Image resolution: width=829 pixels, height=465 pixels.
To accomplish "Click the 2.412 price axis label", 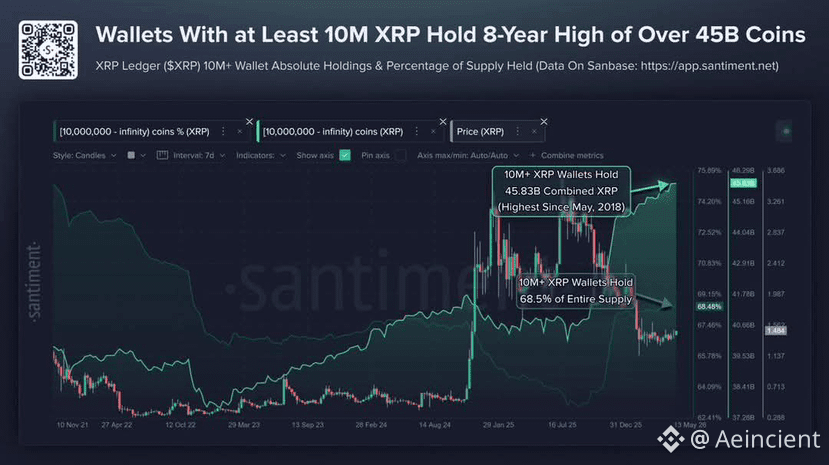I will [x=776, y=263].
